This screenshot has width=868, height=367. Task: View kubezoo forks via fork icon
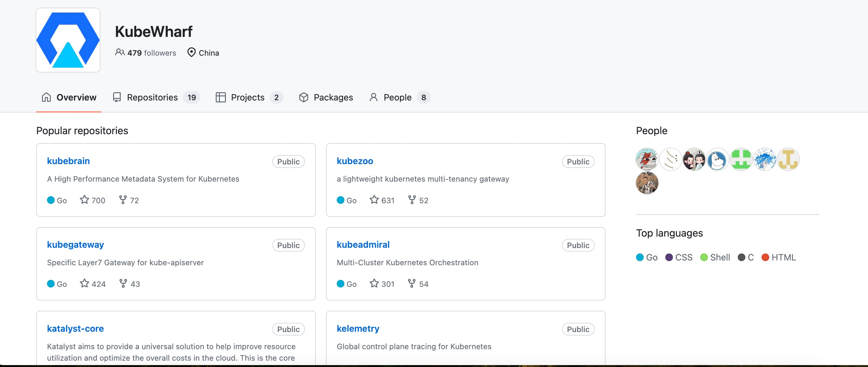coord(411,200)
